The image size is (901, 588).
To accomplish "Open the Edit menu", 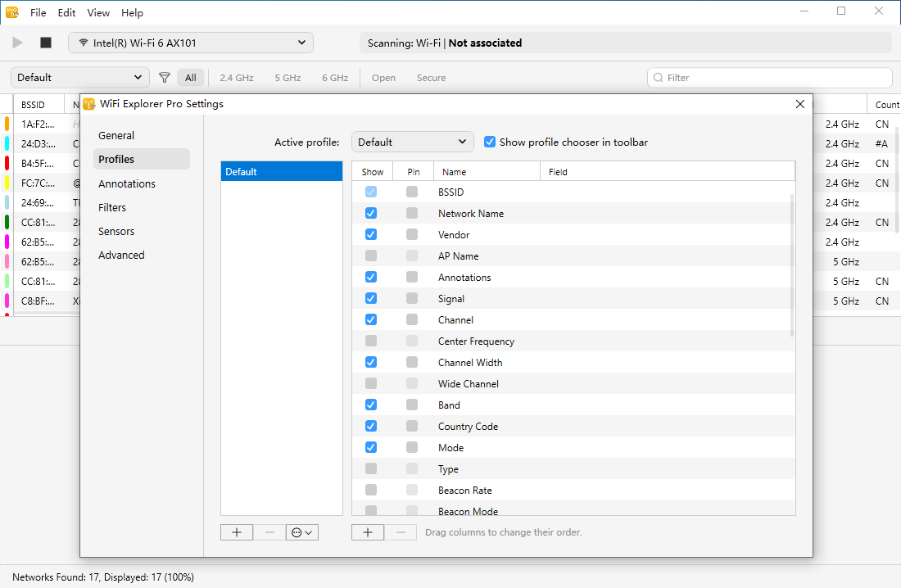I will [x=66, y=12].
